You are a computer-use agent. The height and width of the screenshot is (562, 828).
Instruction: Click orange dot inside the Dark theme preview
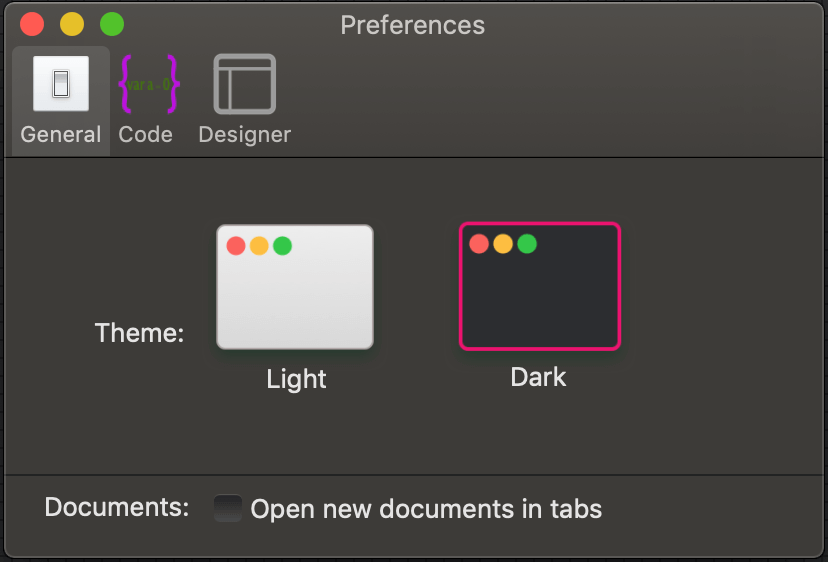coord(503,244)
